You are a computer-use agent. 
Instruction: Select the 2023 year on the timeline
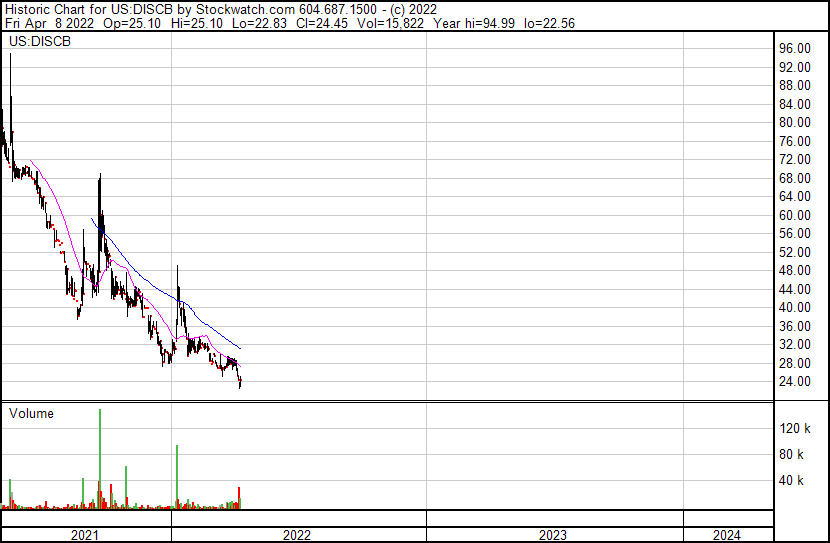(553, 535)
